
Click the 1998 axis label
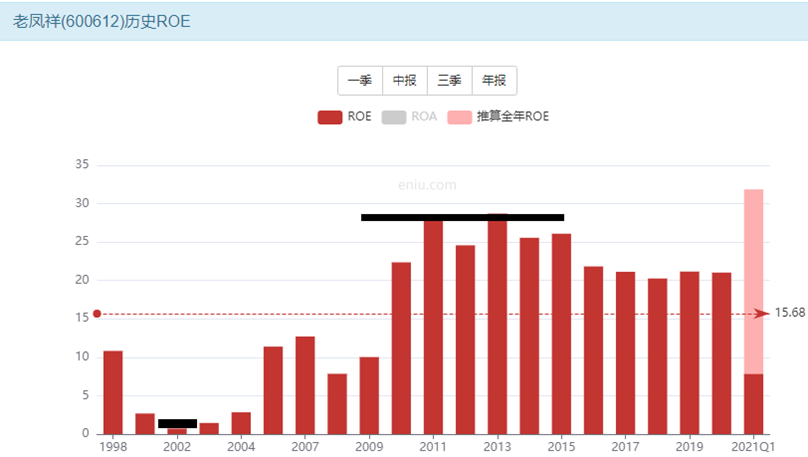113,446
